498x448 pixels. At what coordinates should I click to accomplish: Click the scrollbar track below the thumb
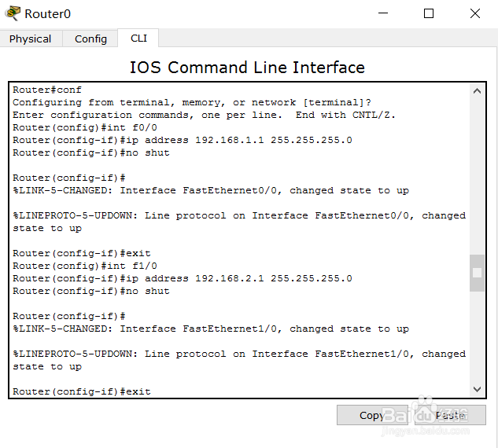(x=477, y=338)
